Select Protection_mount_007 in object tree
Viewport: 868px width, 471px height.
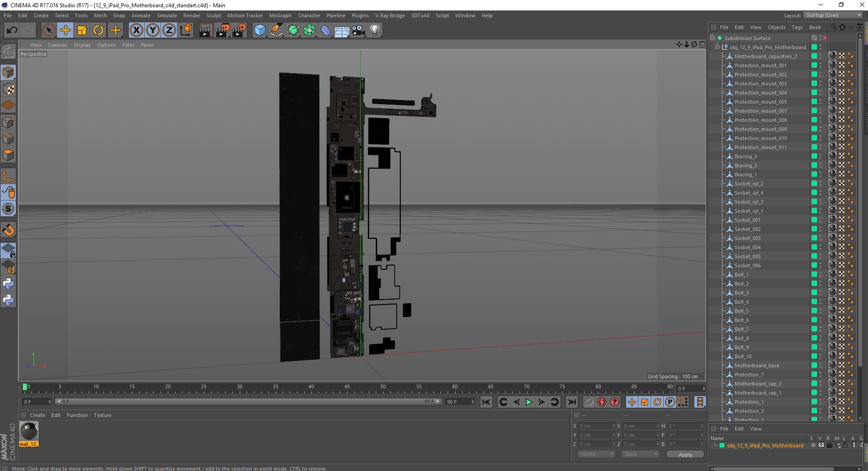pyautogui.click(x=761, y=111)
